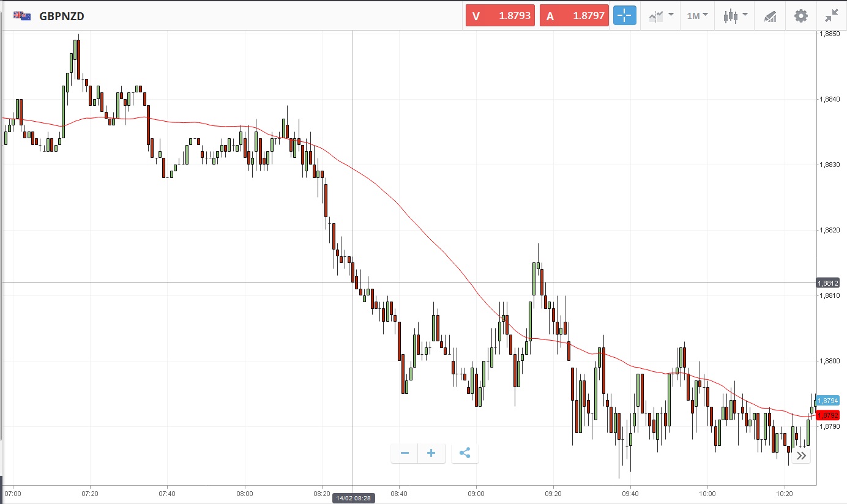The height and width of the screenshot is (504, 847).
Task: Jump to latest candles with double-arrow icon
Action: pyautogui.click(x=801, y=456)
